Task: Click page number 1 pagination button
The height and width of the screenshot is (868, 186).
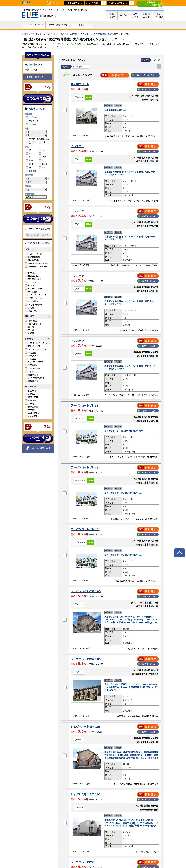Action: (x=159, y=66)
